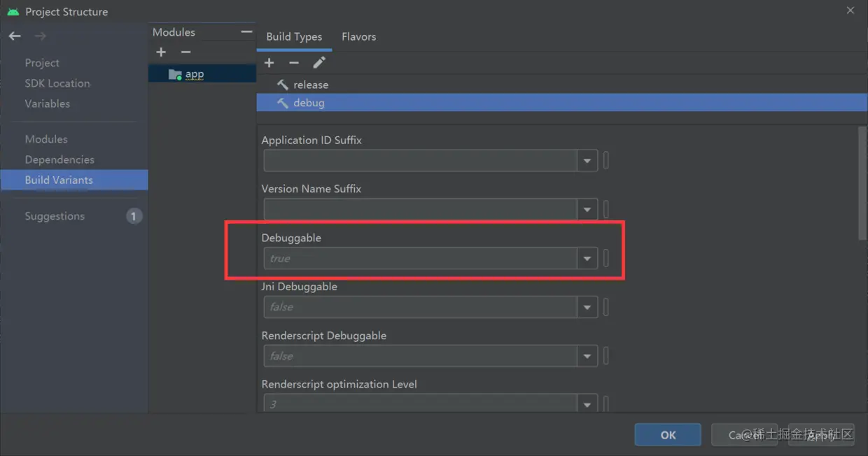Click the hammer icon beside debug
This screenshot has height=456, width=868.
coord(283,103)
